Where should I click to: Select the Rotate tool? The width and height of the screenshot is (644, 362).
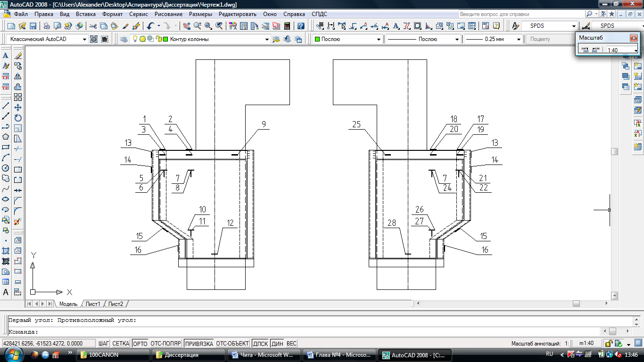click(x=18, y=118)
